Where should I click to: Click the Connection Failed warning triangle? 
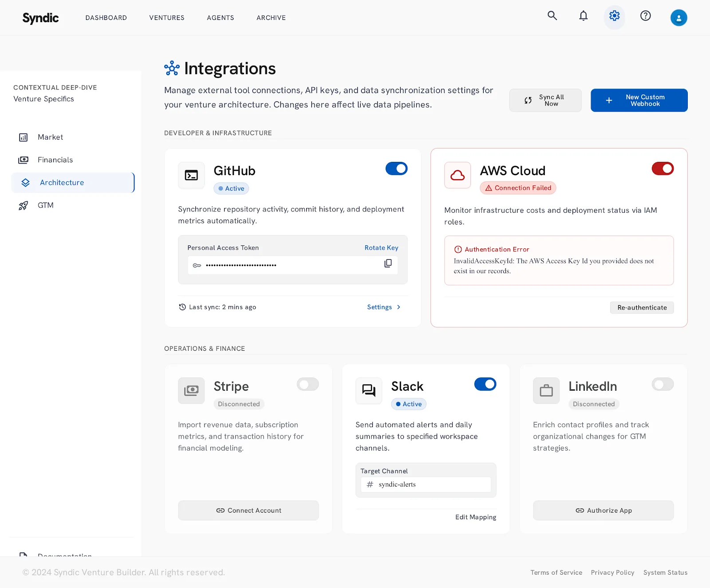pyautogui.click(x=489, y=188)
